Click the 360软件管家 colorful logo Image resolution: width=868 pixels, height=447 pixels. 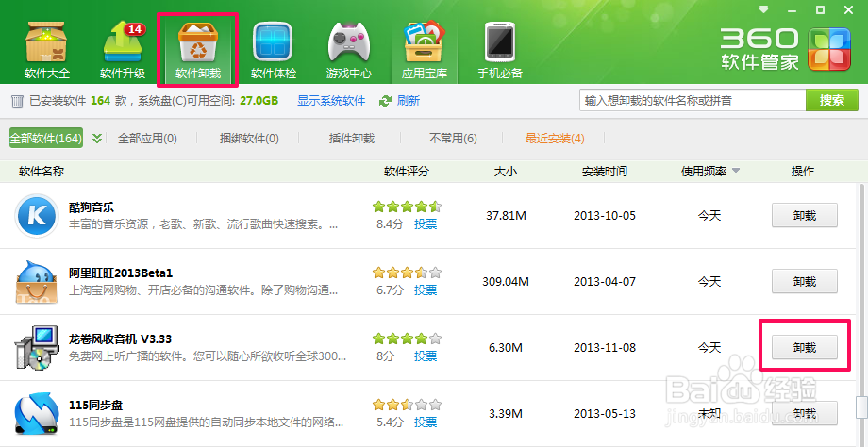click(828, 49)
